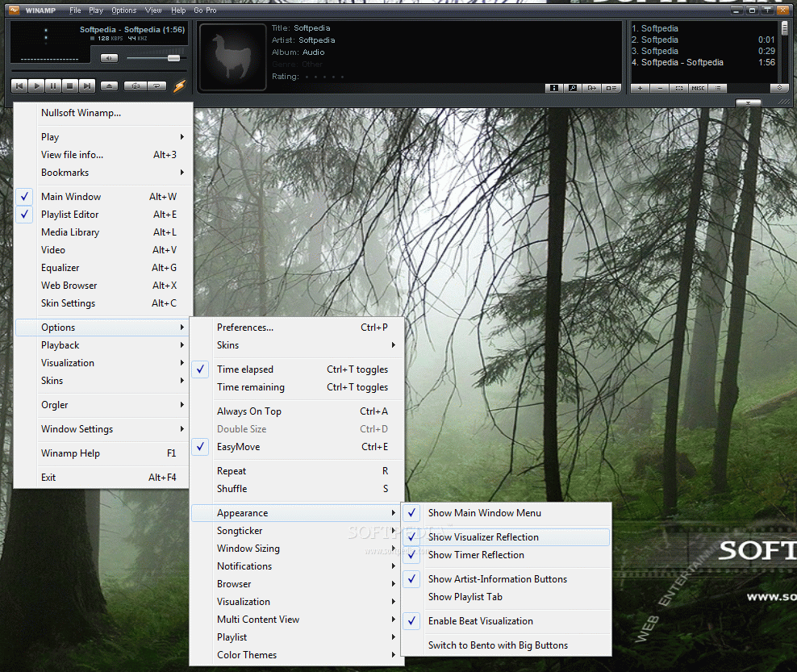Click the Previous track button
797x672 pixels.
coord(19,86)
